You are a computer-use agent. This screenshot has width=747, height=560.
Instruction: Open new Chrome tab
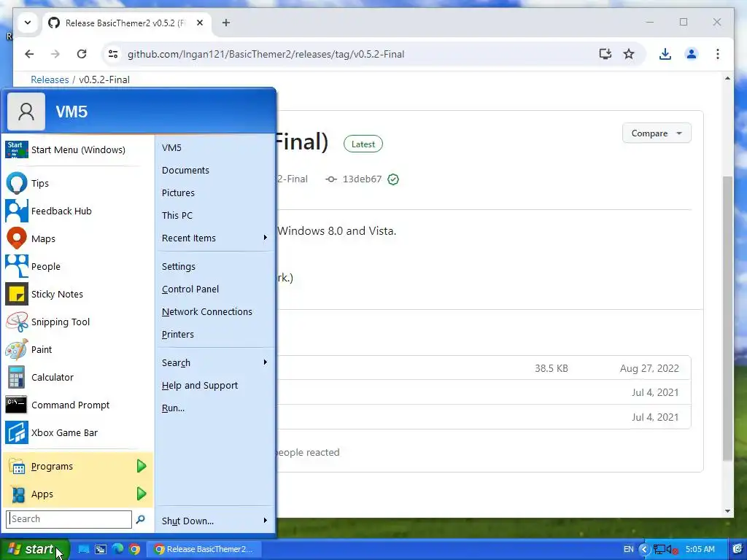(x=226, y=23)
